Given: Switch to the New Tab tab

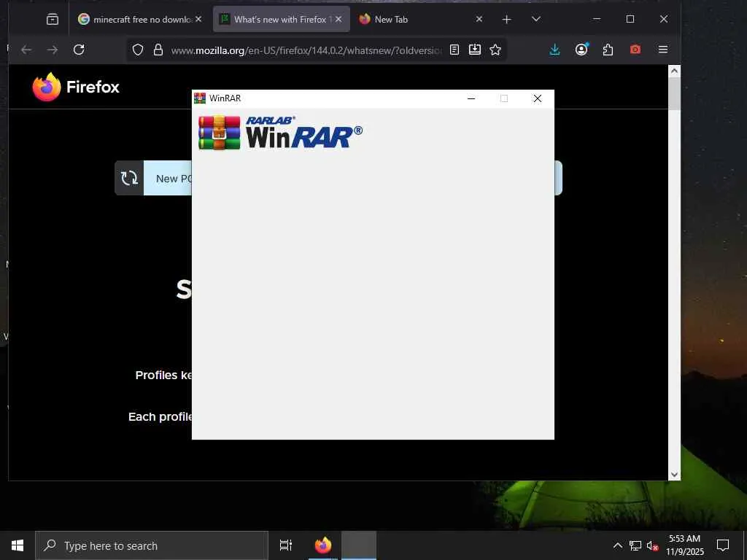Looking at the screenshot, I should click(421, 19).
